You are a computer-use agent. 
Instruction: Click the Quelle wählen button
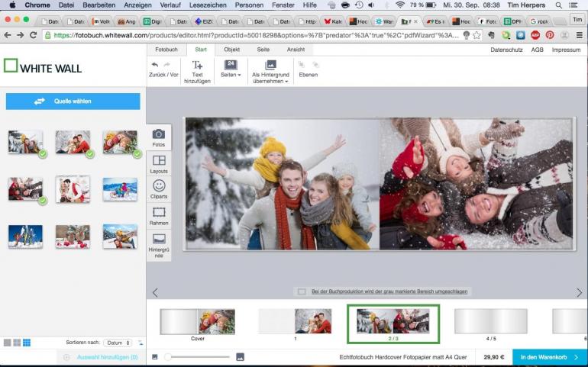tap(73, 101)
